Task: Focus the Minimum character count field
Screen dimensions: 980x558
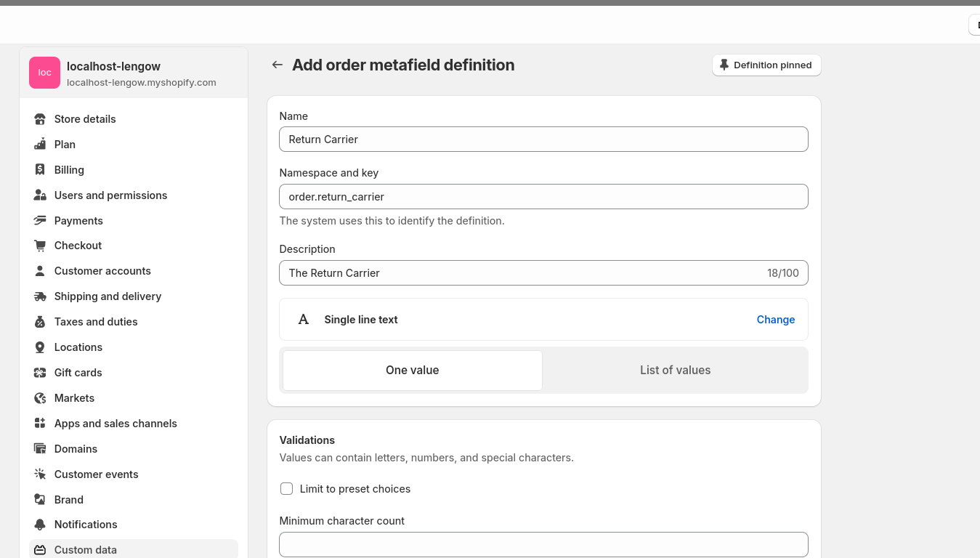Action: click(x=543, y=544)
